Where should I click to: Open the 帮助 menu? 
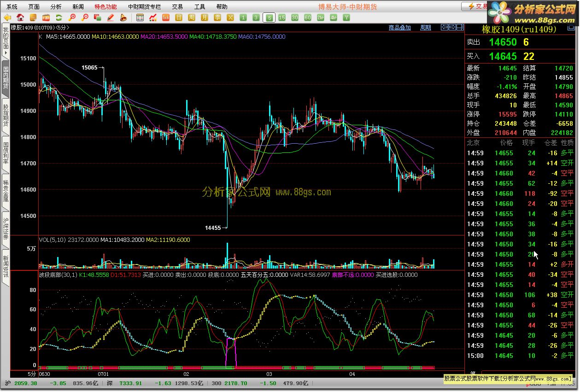click(x=222, y=6)
